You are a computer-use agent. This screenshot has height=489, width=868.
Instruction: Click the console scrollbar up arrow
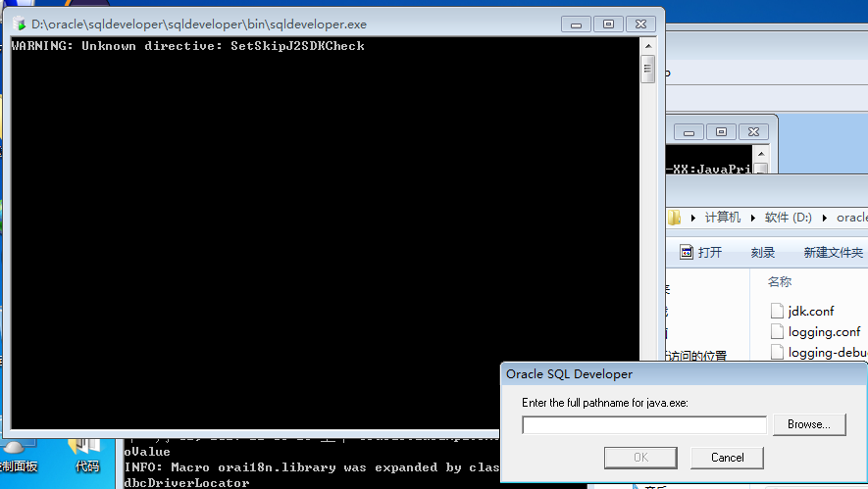click(647, 46)
